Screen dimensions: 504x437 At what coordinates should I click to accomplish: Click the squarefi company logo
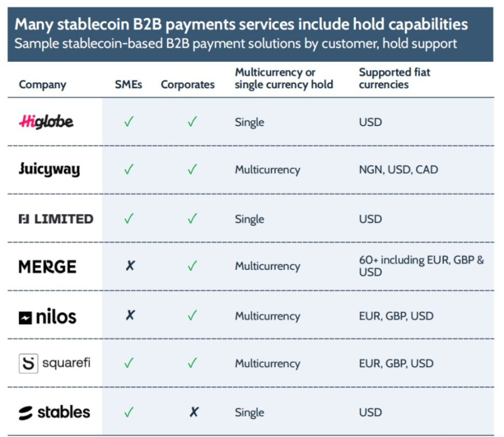[54, 363]
